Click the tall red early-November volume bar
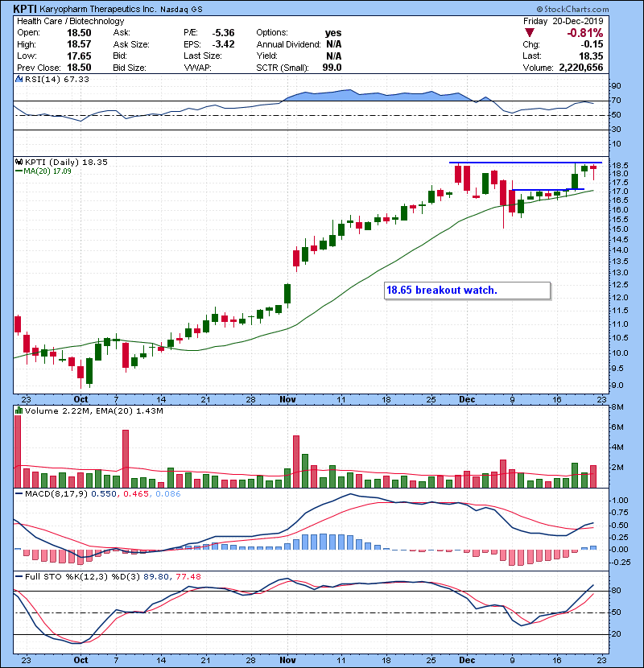This screenshot has width=644, height=668. 296,461
